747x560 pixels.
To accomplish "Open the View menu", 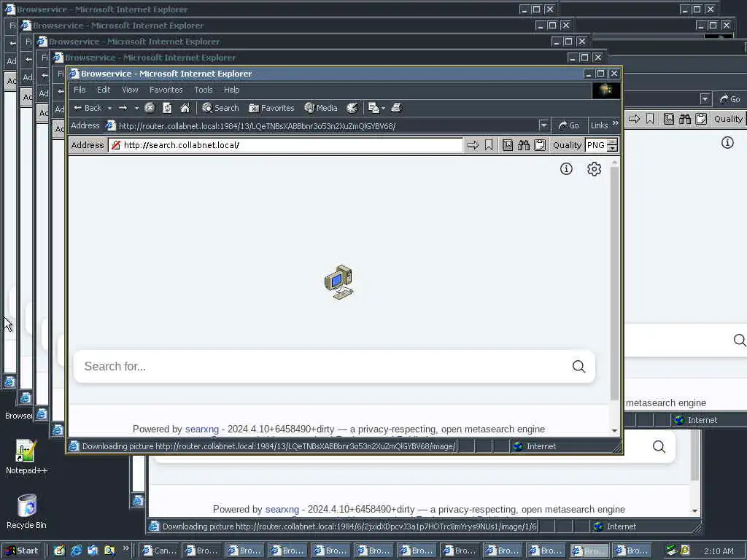I will (130, 90).
